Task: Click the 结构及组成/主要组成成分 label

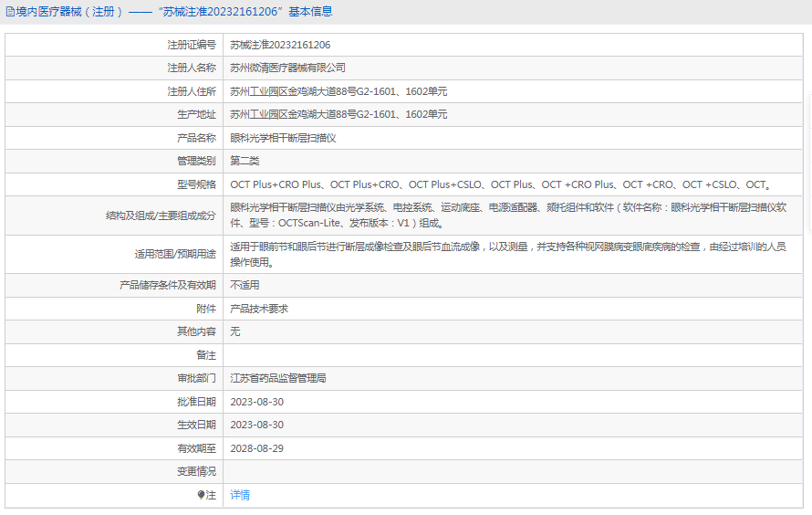Action: point(161,215)
